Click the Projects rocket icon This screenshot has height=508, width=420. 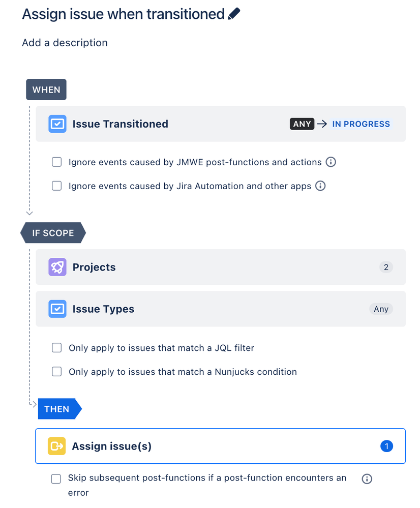(x=57, y=267)
